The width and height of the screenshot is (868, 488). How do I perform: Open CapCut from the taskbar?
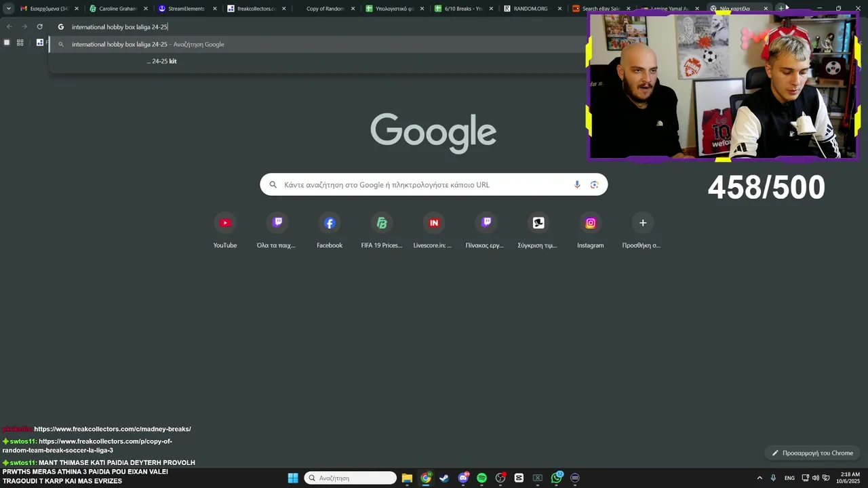(x=519, y=478)
